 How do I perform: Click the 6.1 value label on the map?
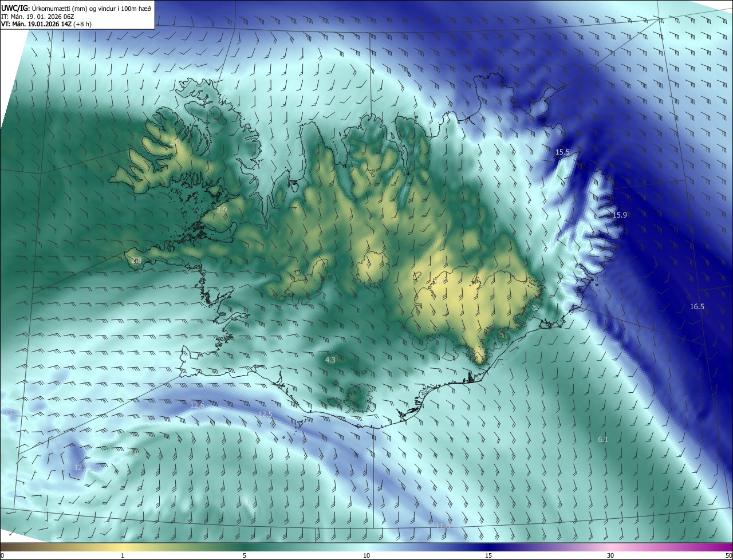coord(602,440)
